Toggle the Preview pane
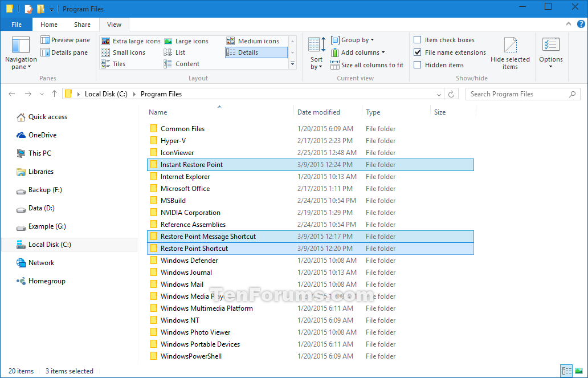This screenshot has width=588, height=378. point(66,40)
